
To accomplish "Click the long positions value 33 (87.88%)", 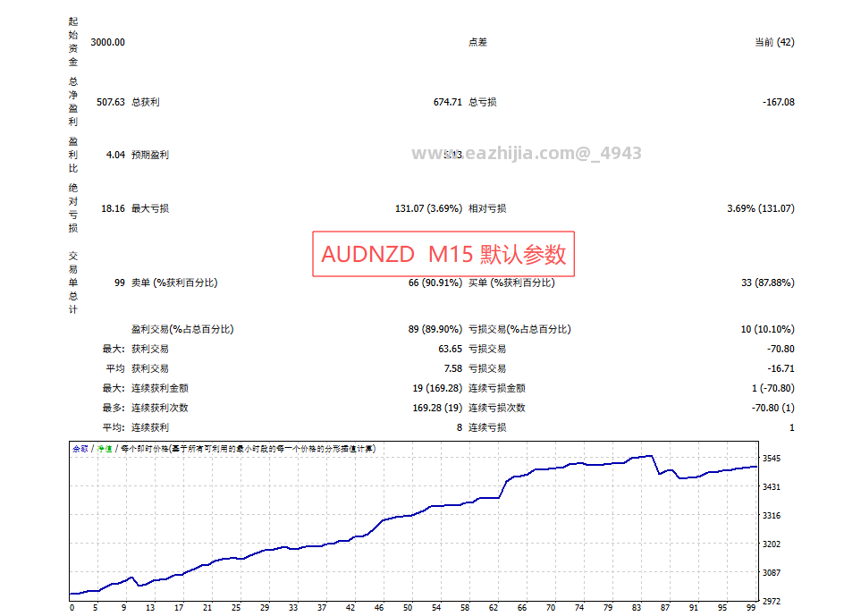I will tap(768, 283).
